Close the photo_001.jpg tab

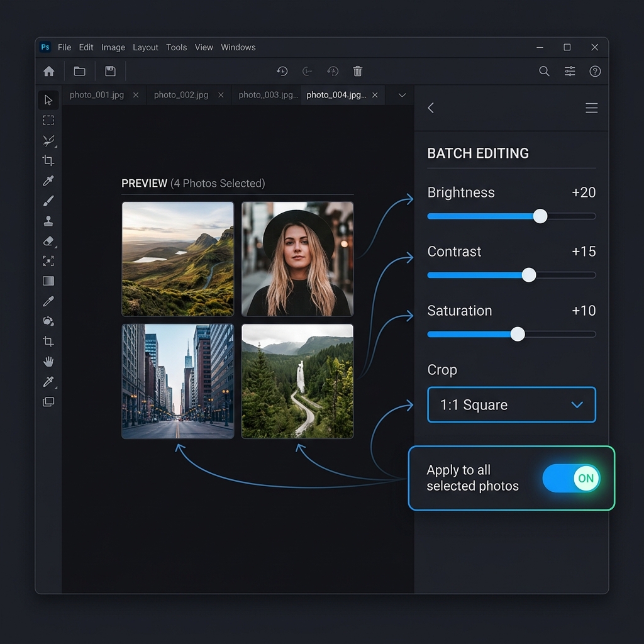coord(135,95)
